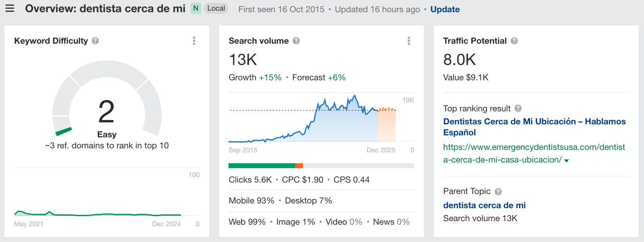Click the May 2021 chart axis label
This screenshot has height=242, width=644.
29,224
